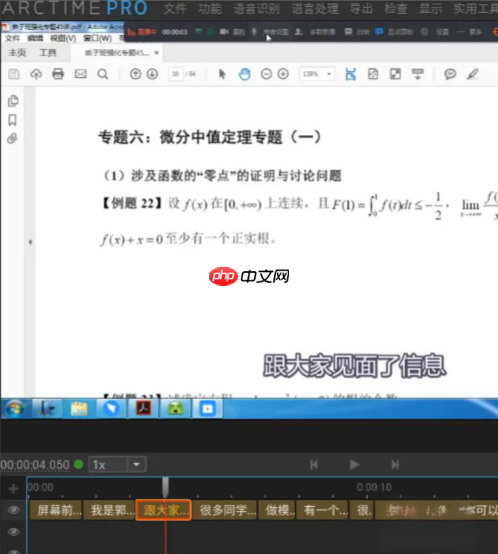Click the timeline playhead handle
Screen dimensions: 498x554
(x=165, y=486)
